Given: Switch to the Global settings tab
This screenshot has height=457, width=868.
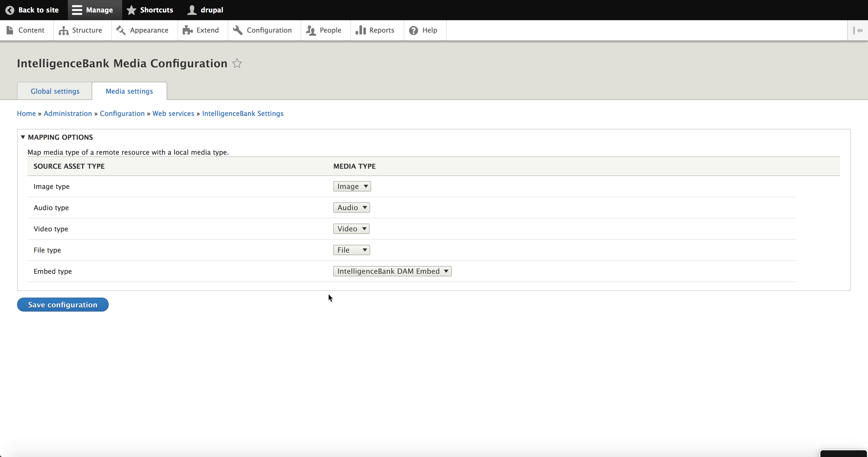Looking at the screenshot, I should (x=55, y=91).
